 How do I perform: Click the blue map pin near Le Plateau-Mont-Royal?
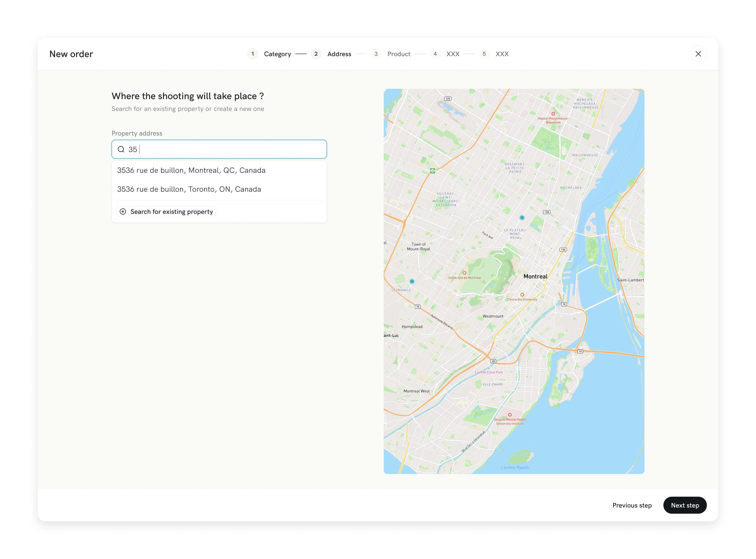click(522, 218)
